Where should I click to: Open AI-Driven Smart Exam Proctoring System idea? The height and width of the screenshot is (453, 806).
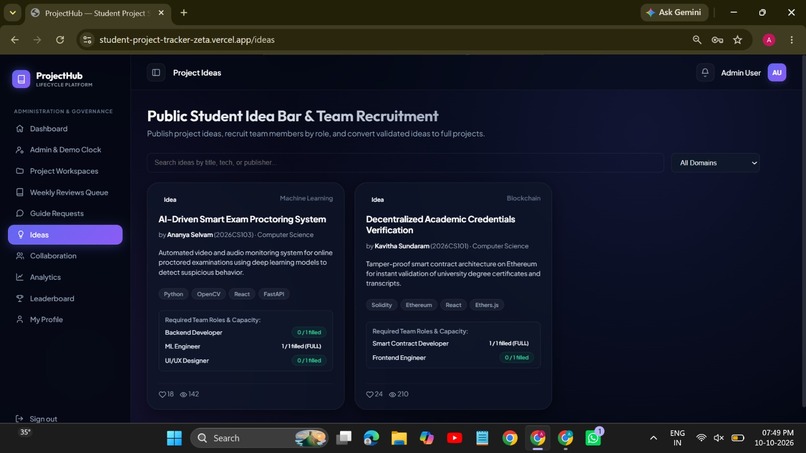[242, 219]
